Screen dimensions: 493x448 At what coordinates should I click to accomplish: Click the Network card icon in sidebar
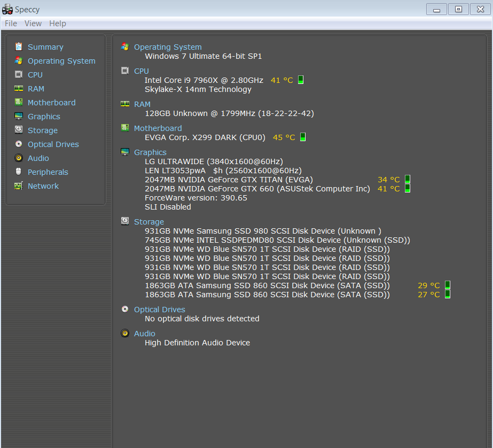(19, 186)
